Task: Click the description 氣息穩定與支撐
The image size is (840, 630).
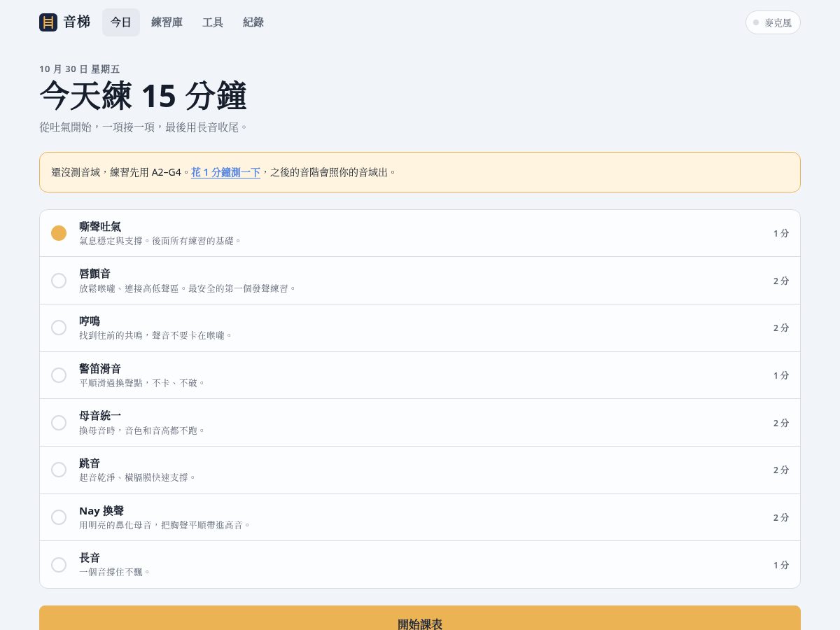Action: point(111,241)
